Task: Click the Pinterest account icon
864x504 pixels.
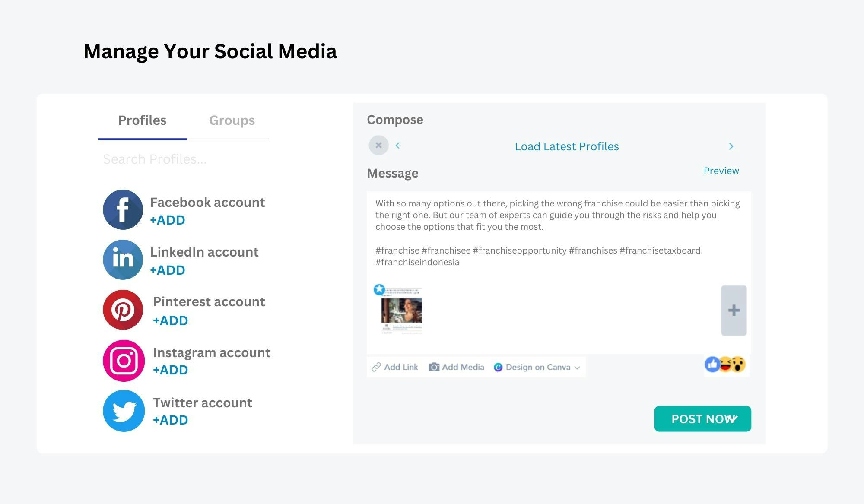Action: [123, 310]
